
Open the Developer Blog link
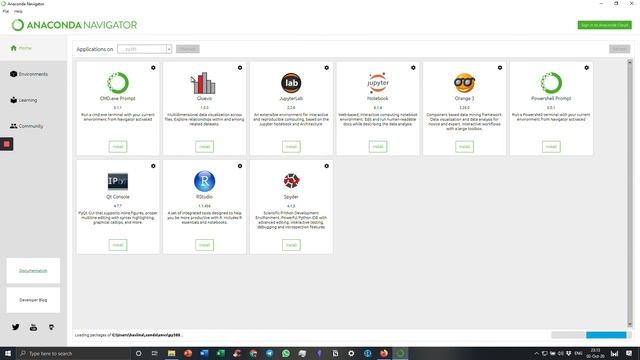tap(33, 300)
